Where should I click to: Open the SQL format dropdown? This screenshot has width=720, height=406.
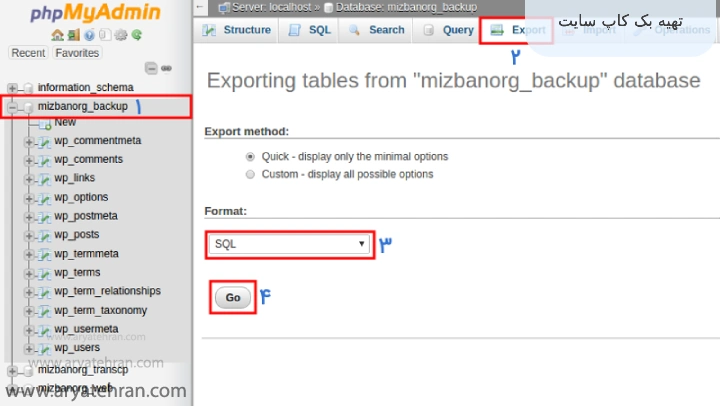point(290,244)
